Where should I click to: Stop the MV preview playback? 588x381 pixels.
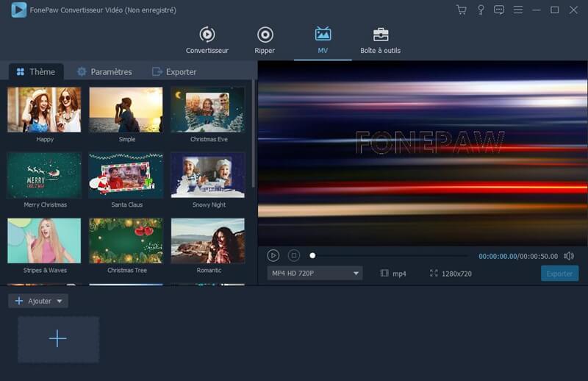click(293, 256)
